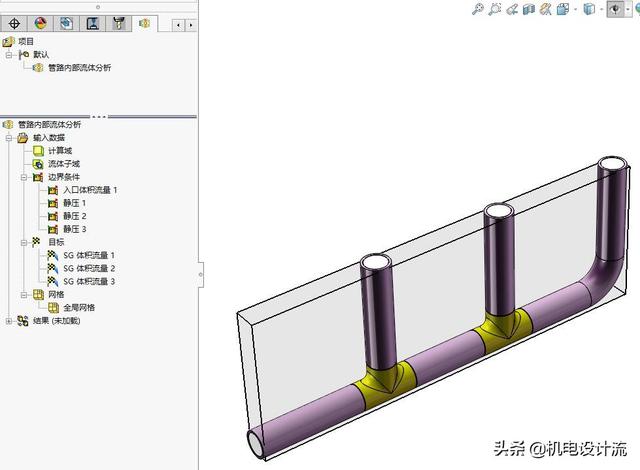Click the Display Style cube icon

589,9
